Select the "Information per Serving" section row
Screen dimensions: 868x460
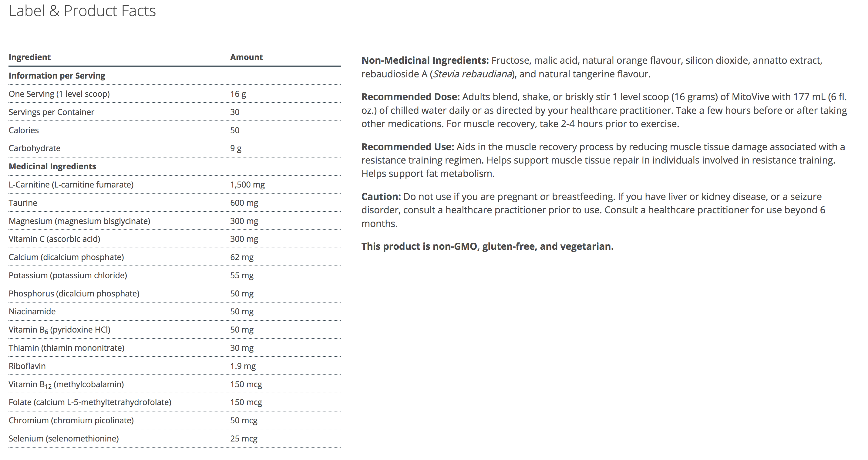click(x=57, y=76)
